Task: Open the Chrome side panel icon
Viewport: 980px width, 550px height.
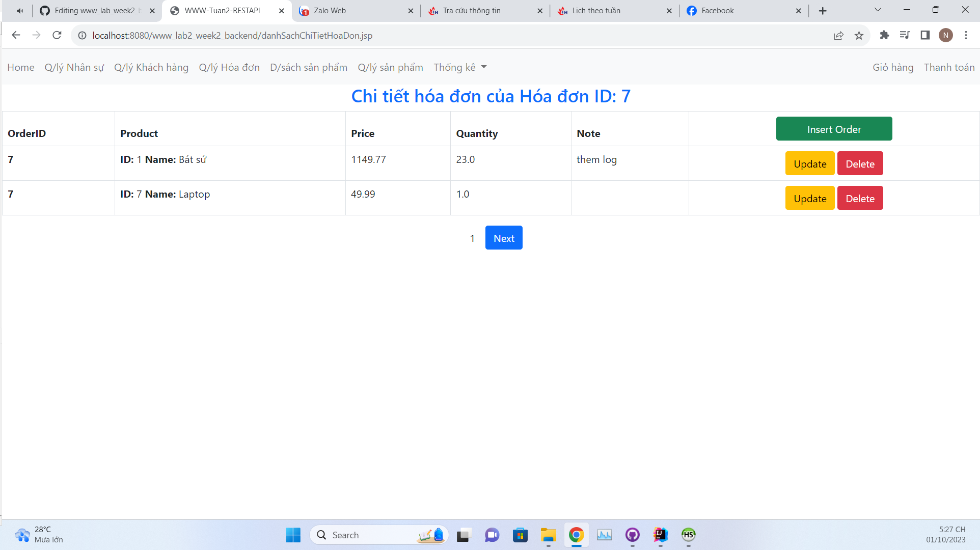Action: pos(925,35)
